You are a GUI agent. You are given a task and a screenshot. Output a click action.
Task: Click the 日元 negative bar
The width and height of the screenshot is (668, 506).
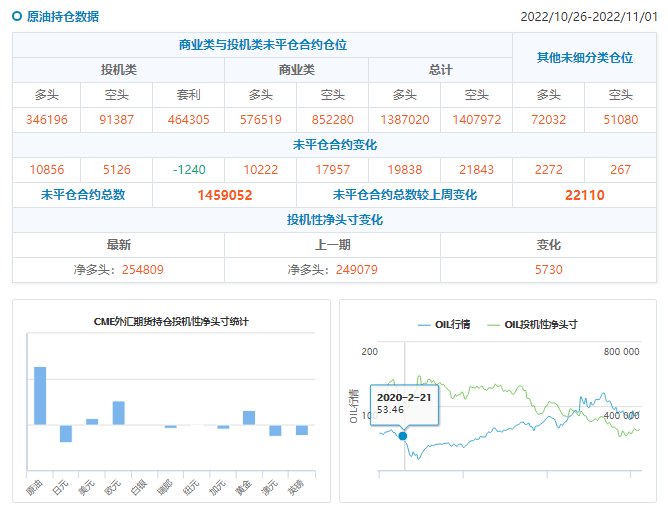[66, 432]
